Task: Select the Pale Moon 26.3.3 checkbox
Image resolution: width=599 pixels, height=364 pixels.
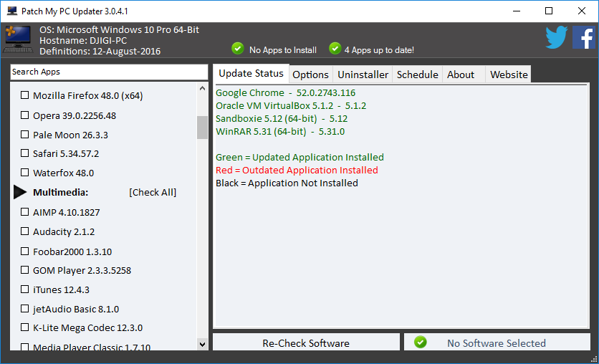Action: coord(24,135)
